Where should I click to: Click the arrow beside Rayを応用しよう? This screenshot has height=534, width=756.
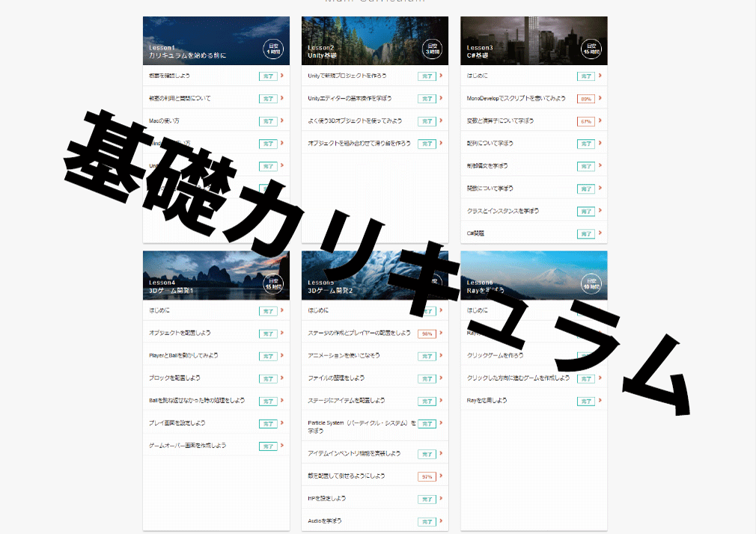[x=600, y=401]
